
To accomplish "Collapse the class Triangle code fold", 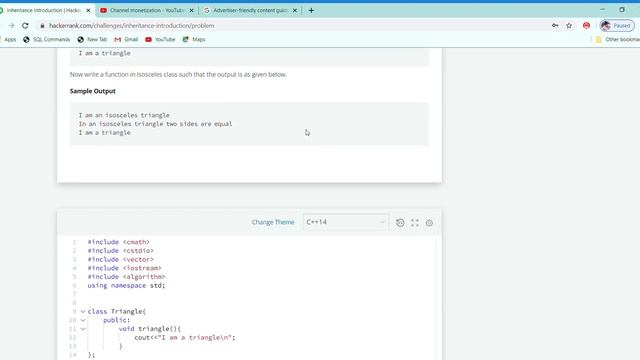I will click(x=83, y=311).
